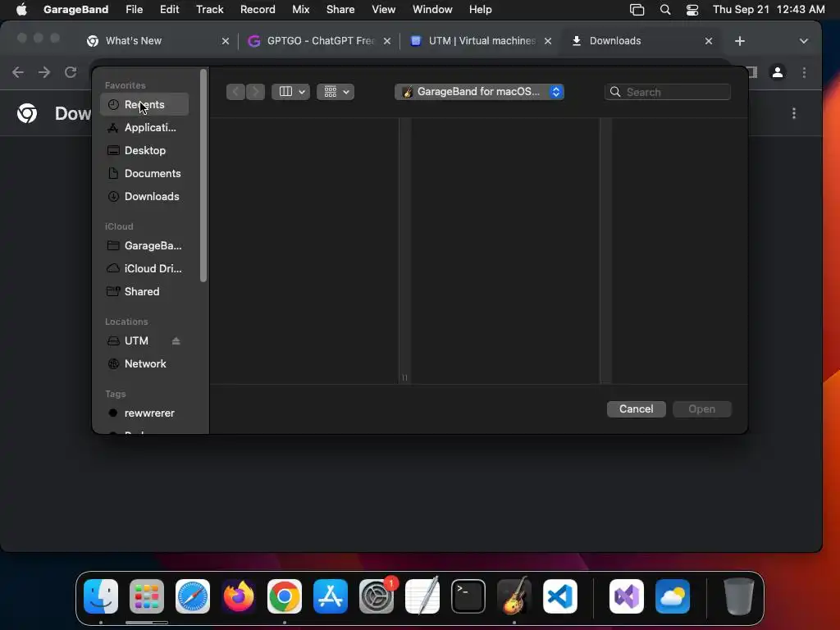840x630 pixels.
Task: Click Chrome's forward arrow
Action: point(44,72)
